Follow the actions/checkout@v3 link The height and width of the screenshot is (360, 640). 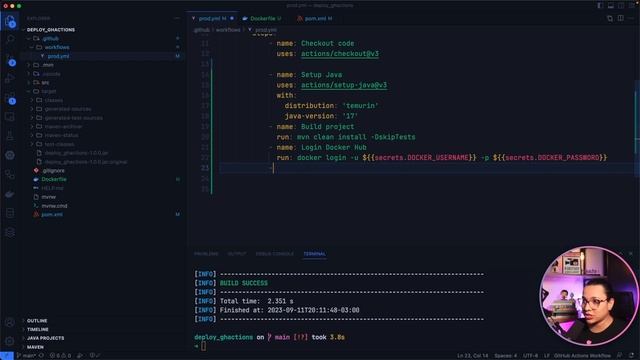(x=340, y=54)
